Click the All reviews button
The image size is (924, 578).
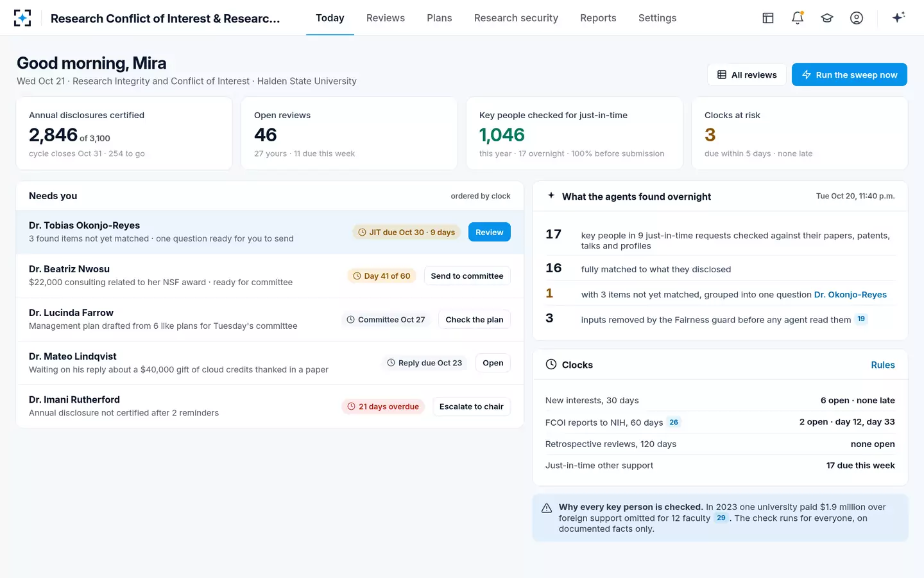pos(747,74)
